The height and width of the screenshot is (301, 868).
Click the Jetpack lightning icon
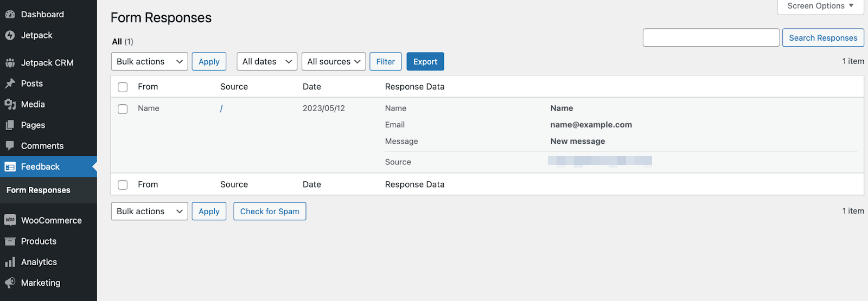10,35
